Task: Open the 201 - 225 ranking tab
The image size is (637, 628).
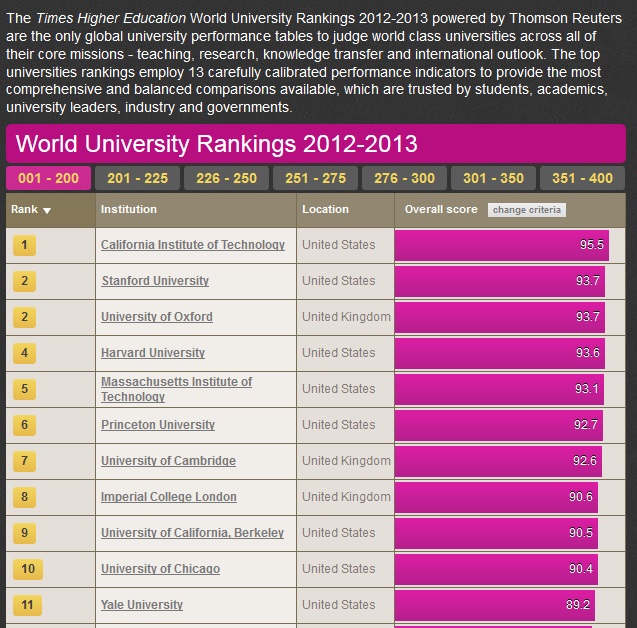Action: (137, 178)
